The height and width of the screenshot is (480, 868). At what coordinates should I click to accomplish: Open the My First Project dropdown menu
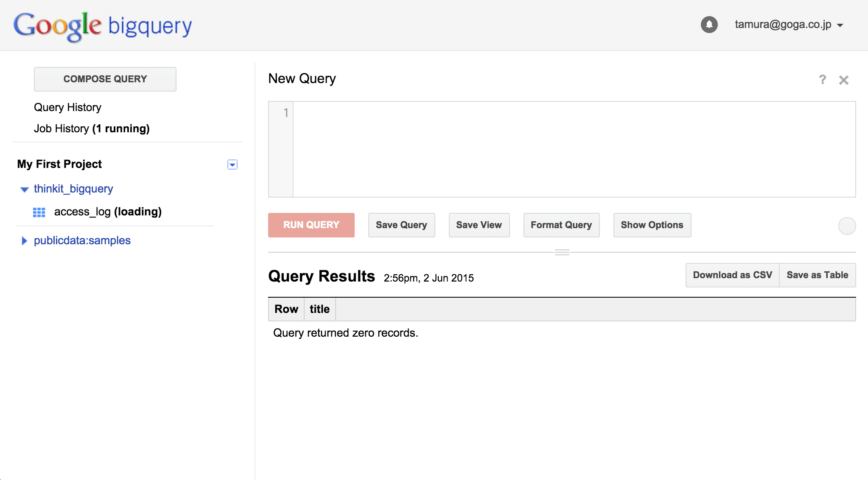click(232, 165)
